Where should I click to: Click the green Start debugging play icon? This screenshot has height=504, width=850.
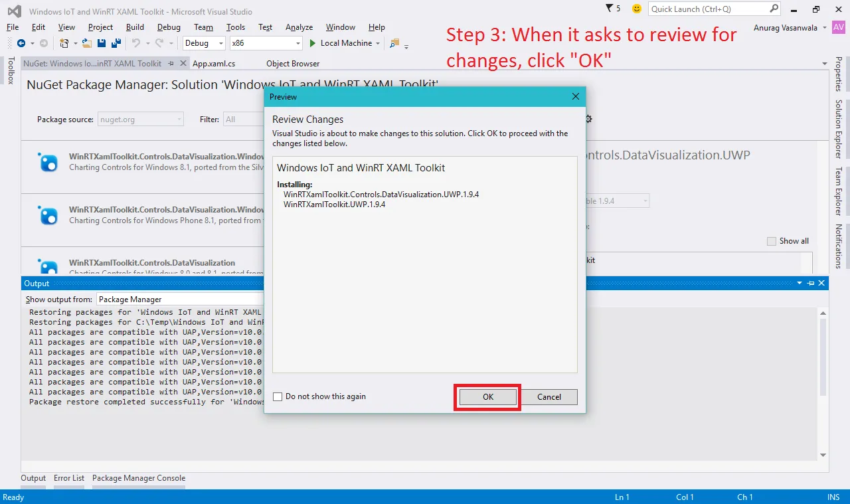click(x=313, y=43)
